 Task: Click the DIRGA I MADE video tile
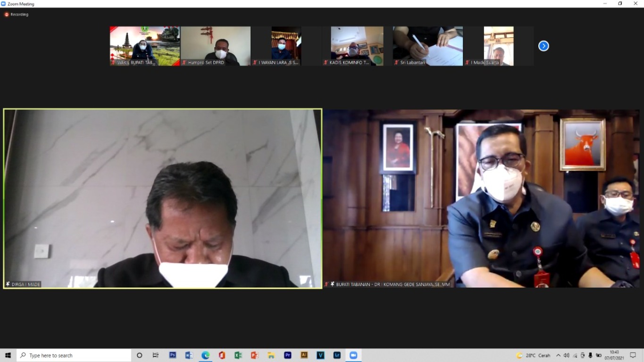(163, 198)
